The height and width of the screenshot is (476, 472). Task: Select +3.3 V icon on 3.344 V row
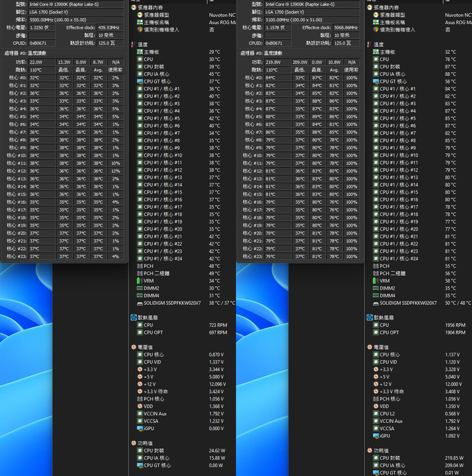click(x=140, y=370)
